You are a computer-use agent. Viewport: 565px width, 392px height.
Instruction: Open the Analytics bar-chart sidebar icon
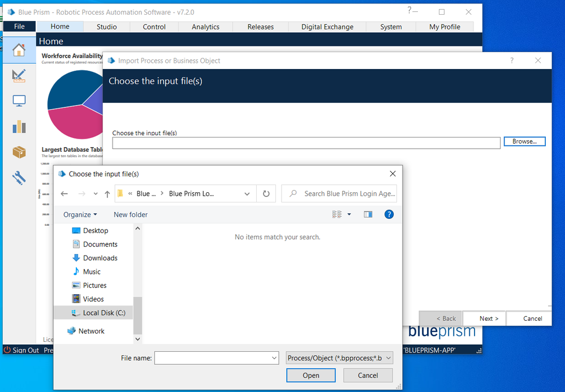pyautogui.click(x=19, y=127)
